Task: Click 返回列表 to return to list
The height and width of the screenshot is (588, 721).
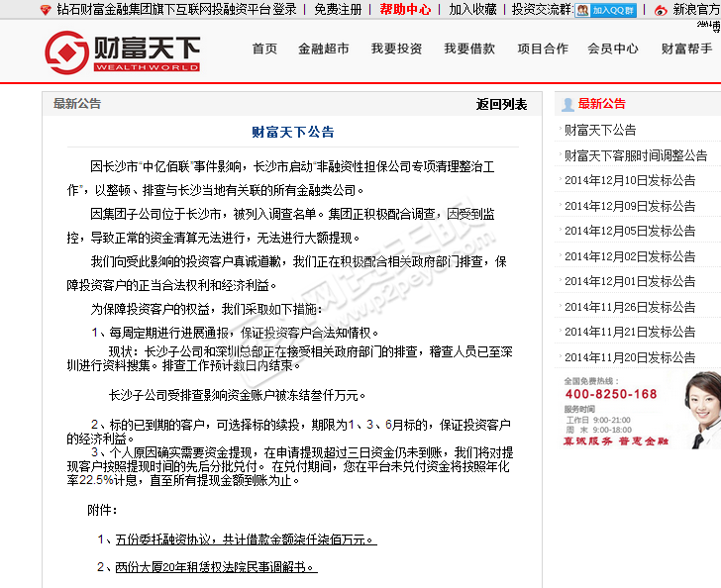Action: (x=501, y=104)
